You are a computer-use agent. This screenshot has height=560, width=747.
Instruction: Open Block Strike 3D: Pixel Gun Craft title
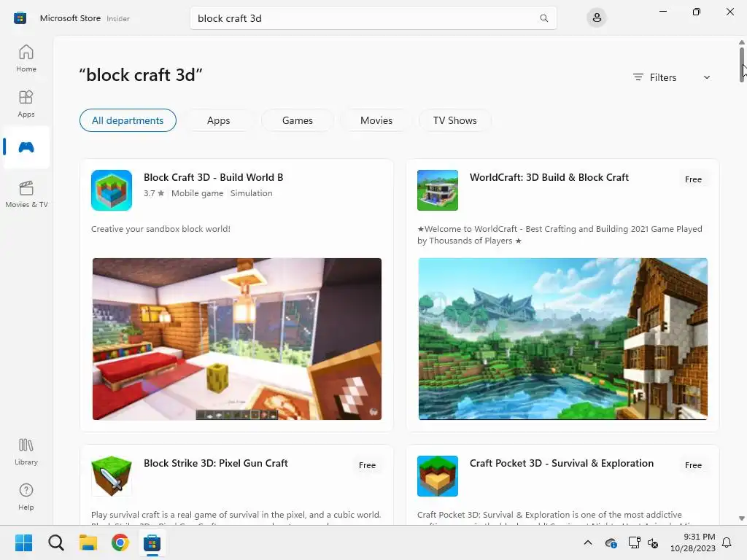(216, 463)
